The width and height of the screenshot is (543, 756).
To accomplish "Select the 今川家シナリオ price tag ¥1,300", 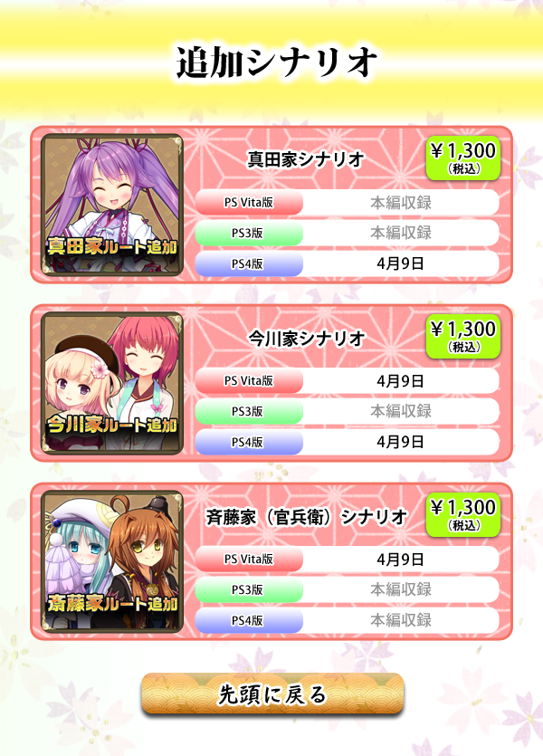I will (x=463, y=337).
